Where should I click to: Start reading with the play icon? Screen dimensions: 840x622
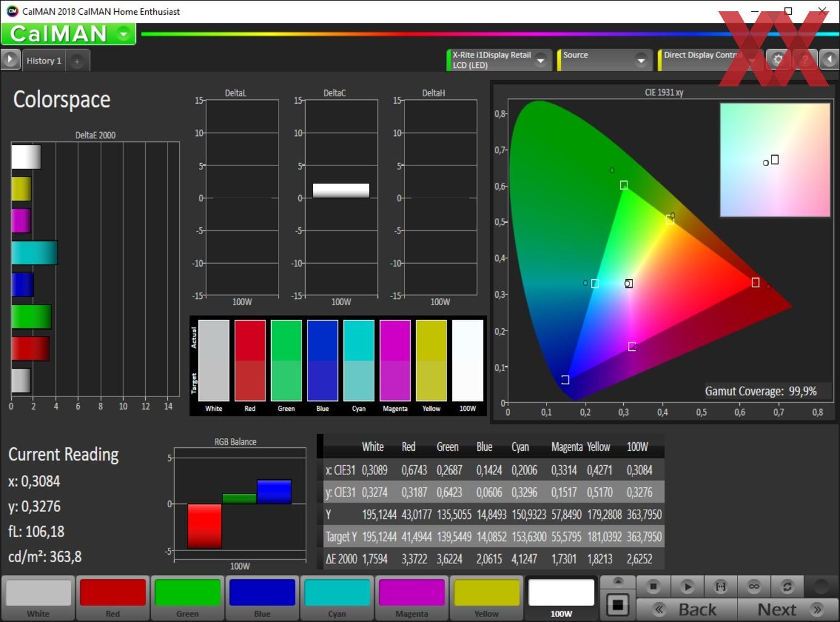click(x=687, y=586)
